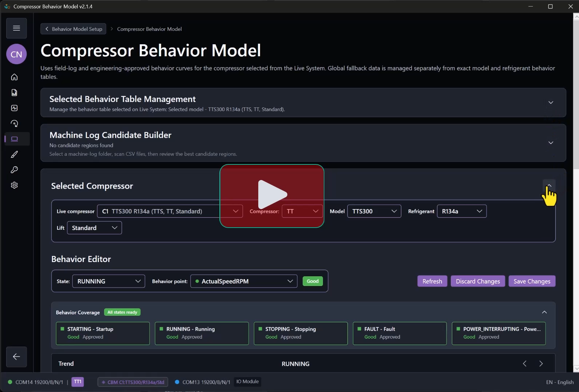Click the app icon in title bar
This screenshot has width=579, height=392.
(7, 7)
